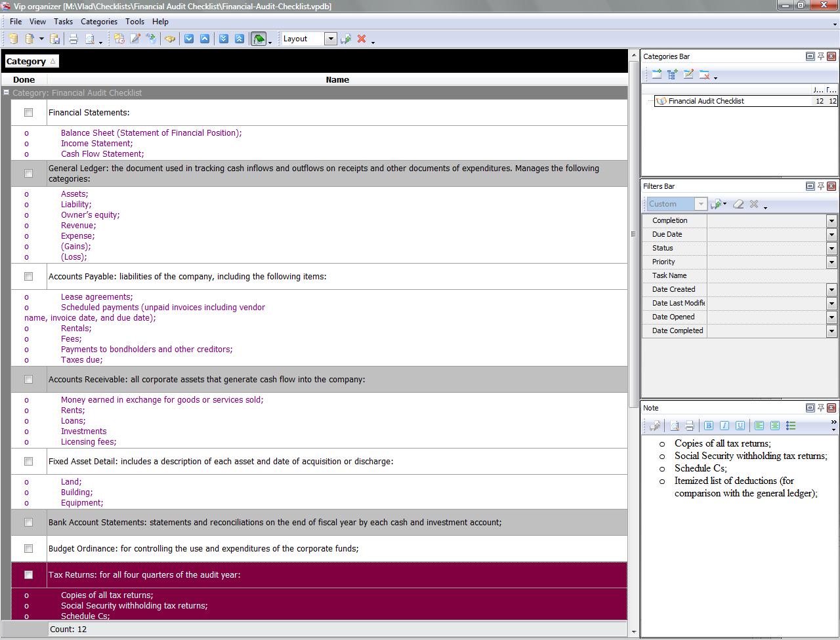Click add subcategory tree icon in Categories Bar

pyautogui.click(x=673, y=75)
